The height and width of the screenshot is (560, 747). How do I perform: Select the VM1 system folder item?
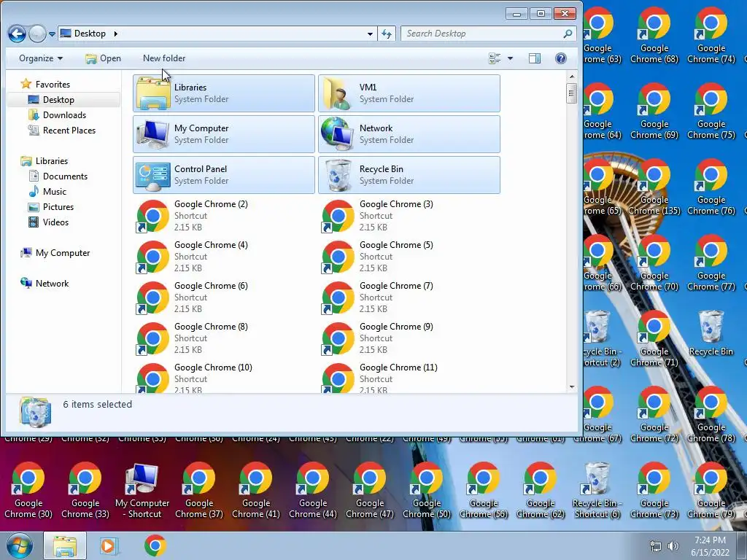coord(409,93)
